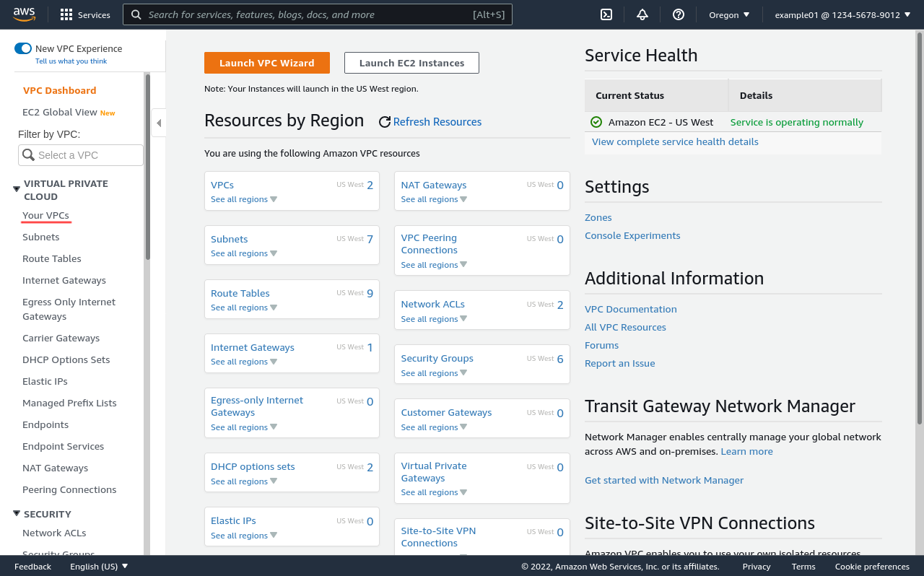Focus the top search services field

pyautogui.click(x=318, y=14)
